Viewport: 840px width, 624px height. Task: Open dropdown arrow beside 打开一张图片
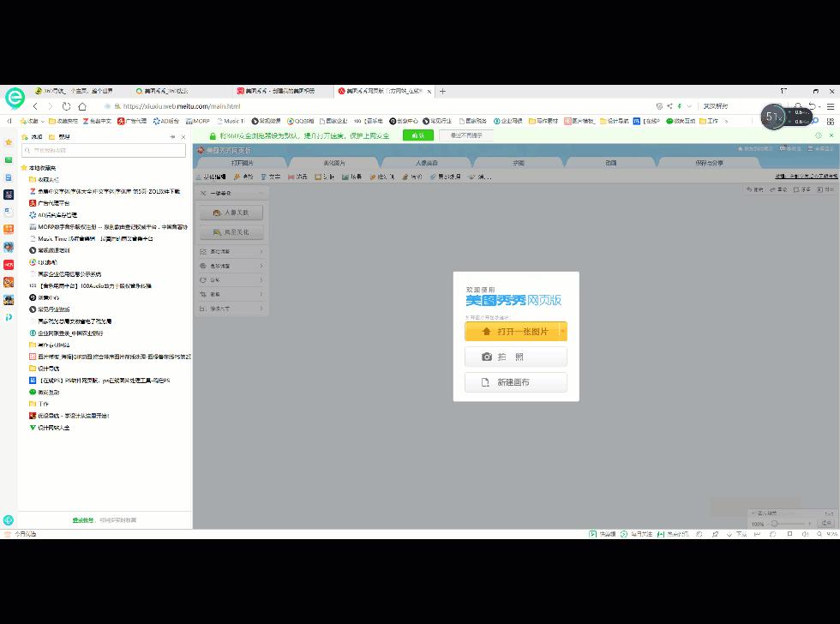(x=563, y=331)
